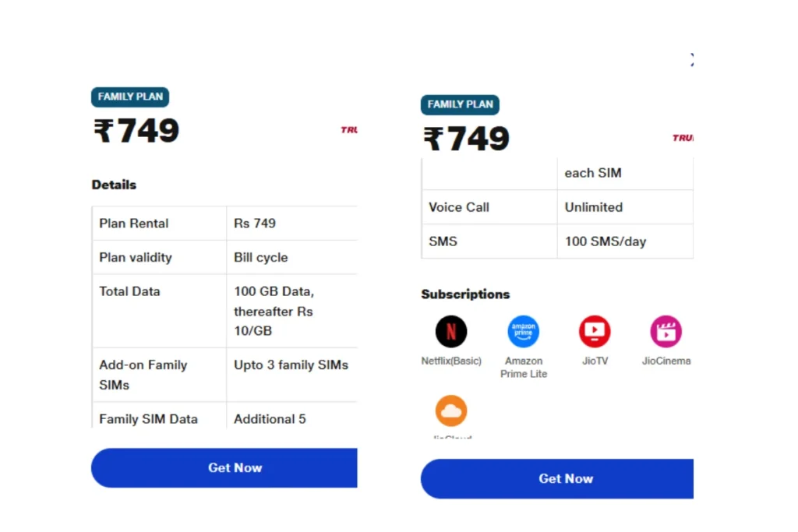This screenshot has height=532, width=798.
Task: Click the left card ₹749 price
Action: (136, 131)
